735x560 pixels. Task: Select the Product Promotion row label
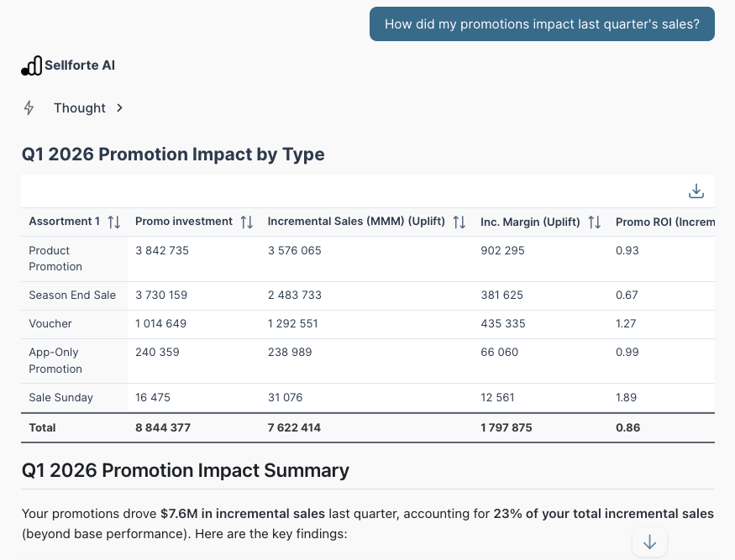click(x=55, y=259)
